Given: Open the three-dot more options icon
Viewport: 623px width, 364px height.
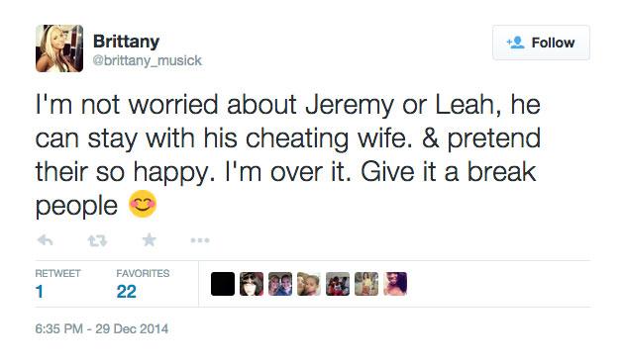Looking at the screenshot, I should click(x=200, y=240).
